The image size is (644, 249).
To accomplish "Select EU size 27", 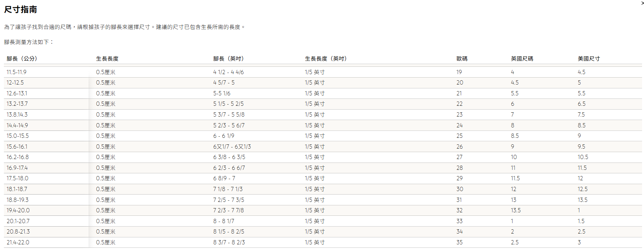I will (x=460, y=157).
